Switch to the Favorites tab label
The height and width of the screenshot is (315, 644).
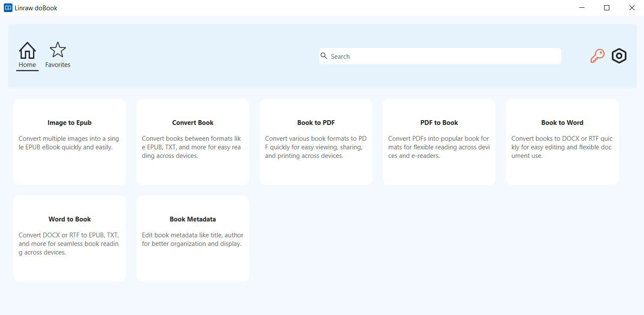click(x=58, y=65)
